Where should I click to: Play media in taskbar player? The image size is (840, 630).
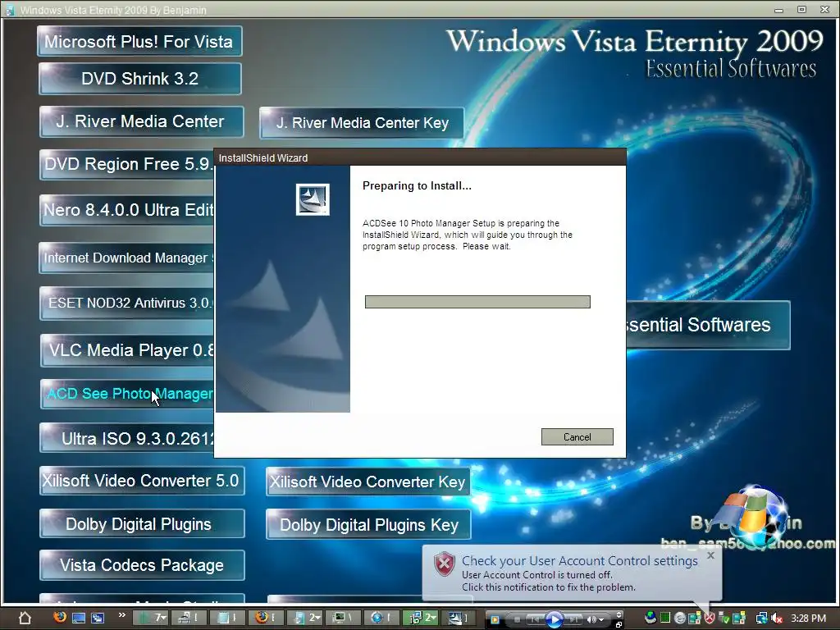point(554,619)
